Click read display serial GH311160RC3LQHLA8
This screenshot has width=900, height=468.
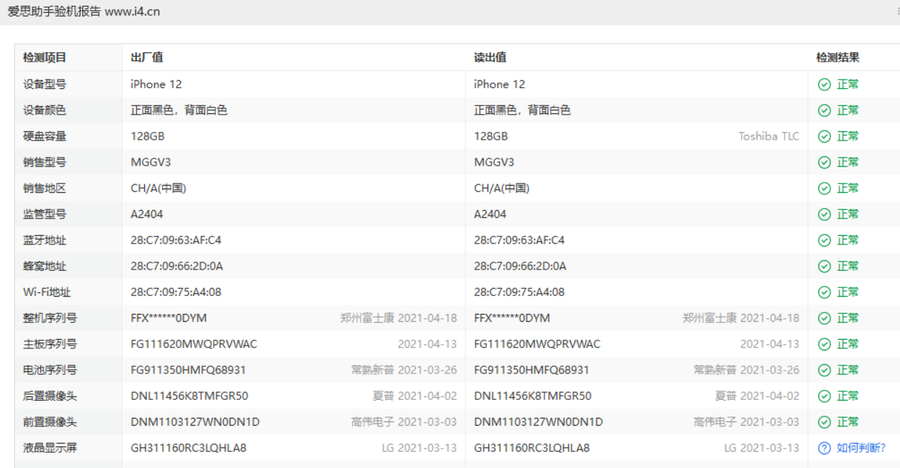point(532,448)
